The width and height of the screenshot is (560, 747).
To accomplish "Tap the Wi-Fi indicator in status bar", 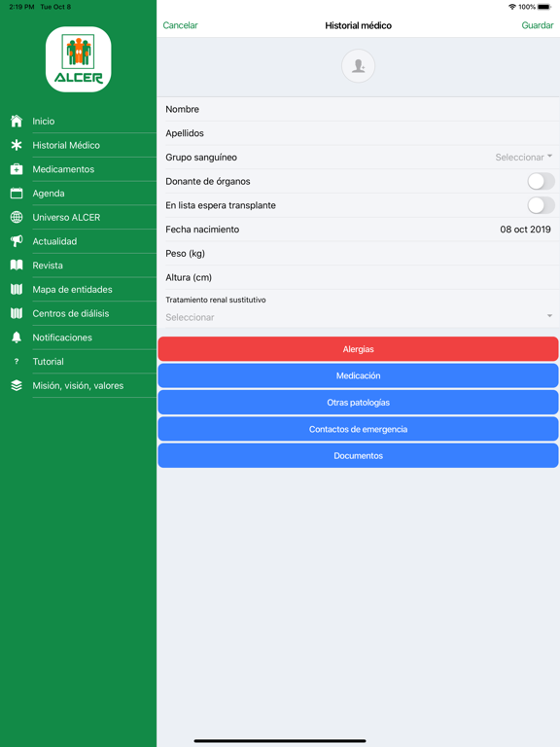I will 512,7.
